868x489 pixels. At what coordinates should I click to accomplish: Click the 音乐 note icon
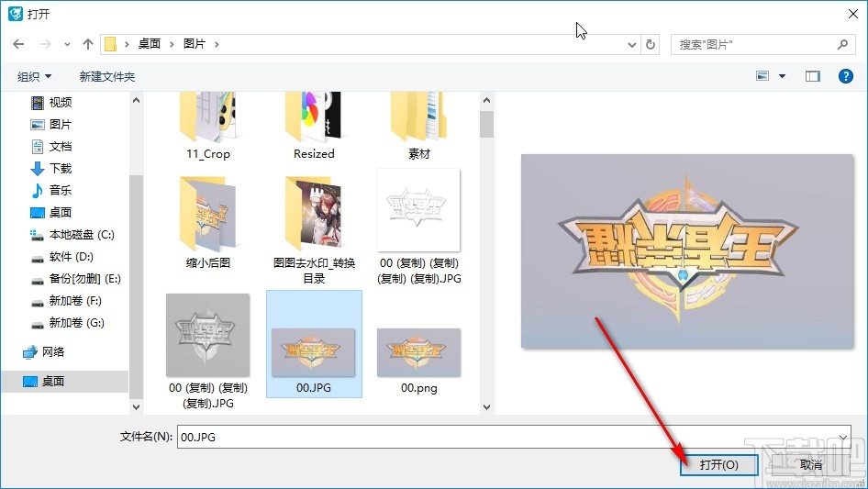37,191
